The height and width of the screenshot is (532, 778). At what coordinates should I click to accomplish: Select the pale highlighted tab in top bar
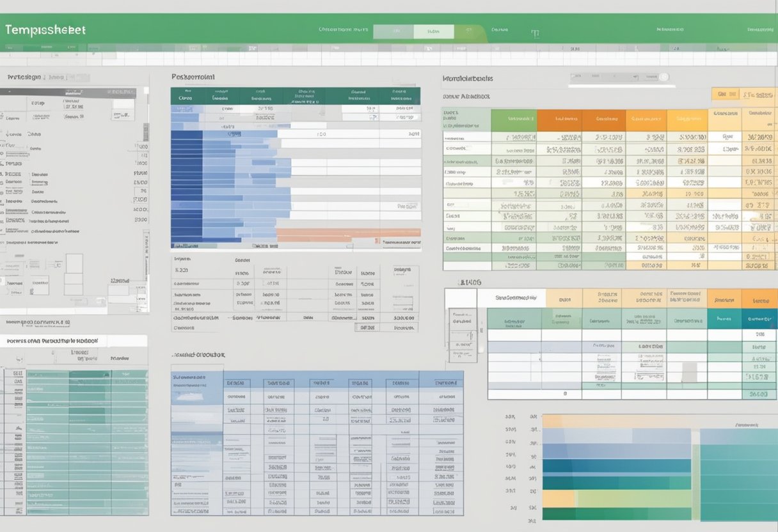(433, 31)
